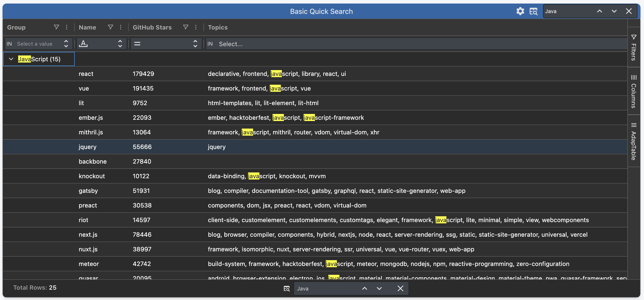Image resolution: width=644 pixels, height=300 pixels.
Task: Open the Group column filter icon
Action: pyautogui.click(x=57, y=27)
